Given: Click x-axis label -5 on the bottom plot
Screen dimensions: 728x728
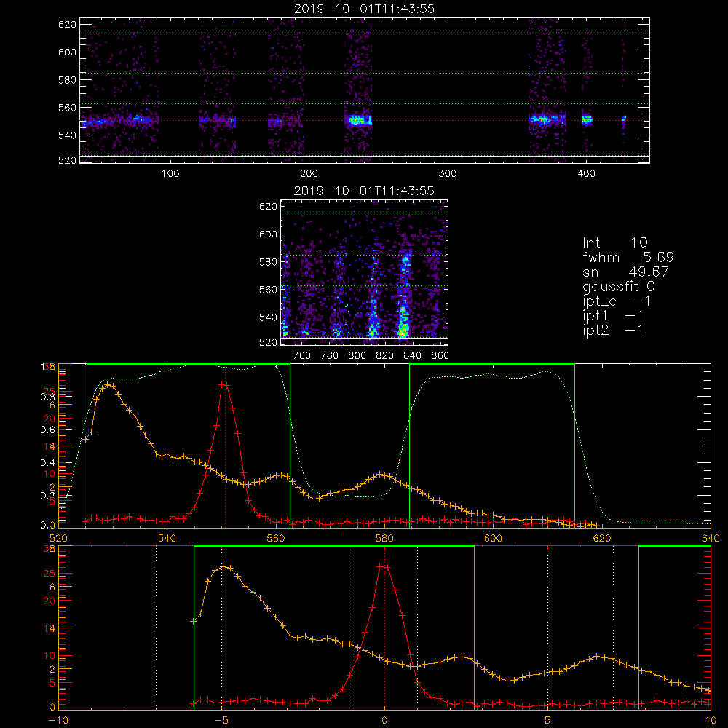Looking at the screenshot, I should tap(221, 721).
